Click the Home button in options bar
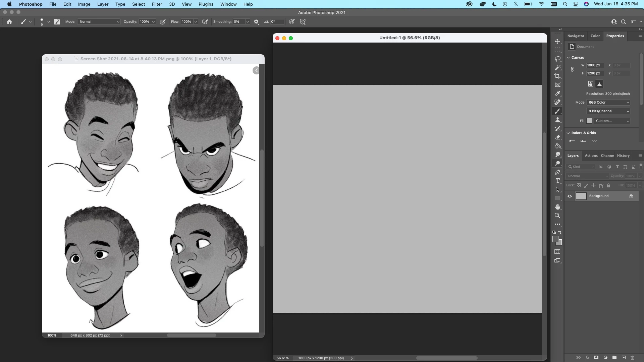The height and width of the screenshot is (362, 644). click(9, 22)
